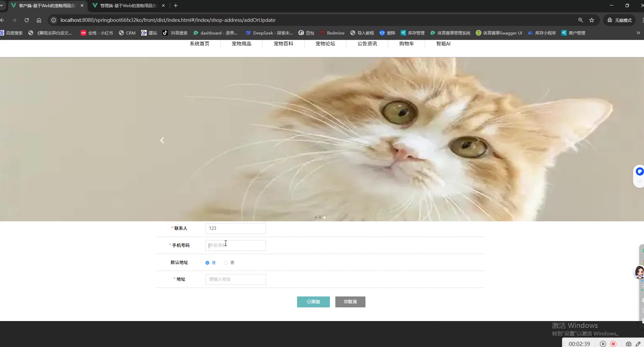Click the browser home icon
This screenshot has height=347, width=644.
39,20
